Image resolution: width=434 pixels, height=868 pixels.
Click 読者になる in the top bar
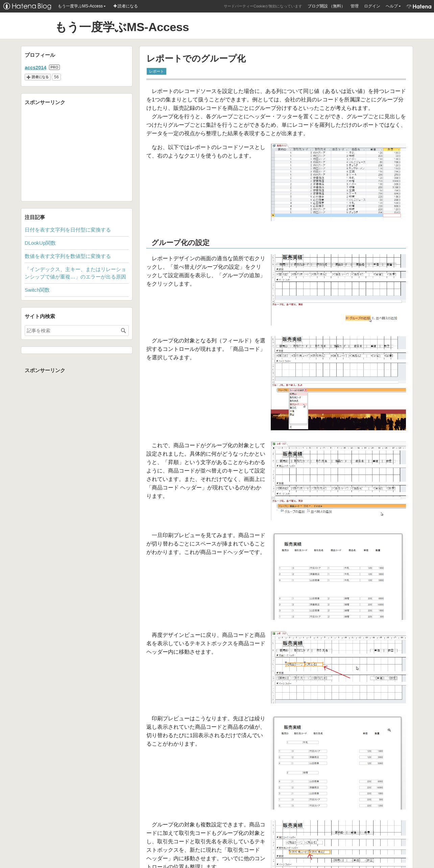(125, 6)
